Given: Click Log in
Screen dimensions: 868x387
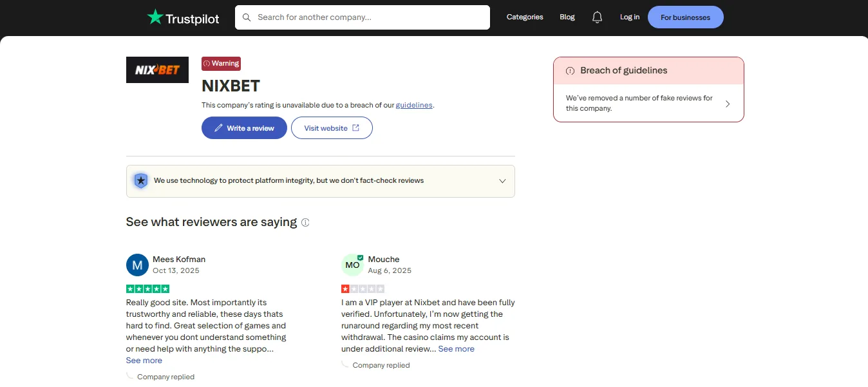Looking at the screenshot, I should click(630, 17).
